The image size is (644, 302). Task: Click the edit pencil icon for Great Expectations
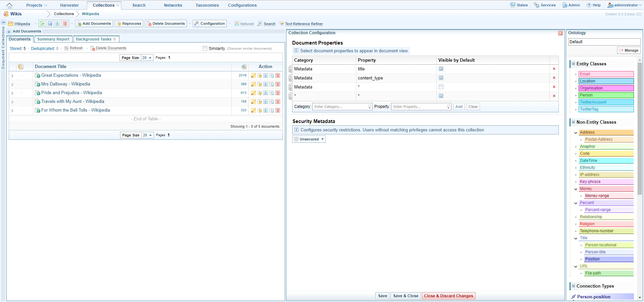point(254,75)
